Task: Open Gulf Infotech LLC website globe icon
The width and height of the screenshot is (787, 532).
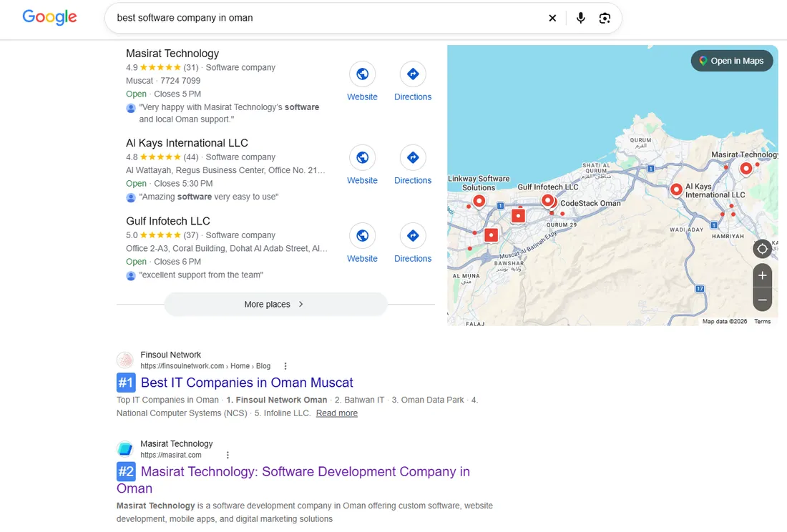Action: (363, 236)
